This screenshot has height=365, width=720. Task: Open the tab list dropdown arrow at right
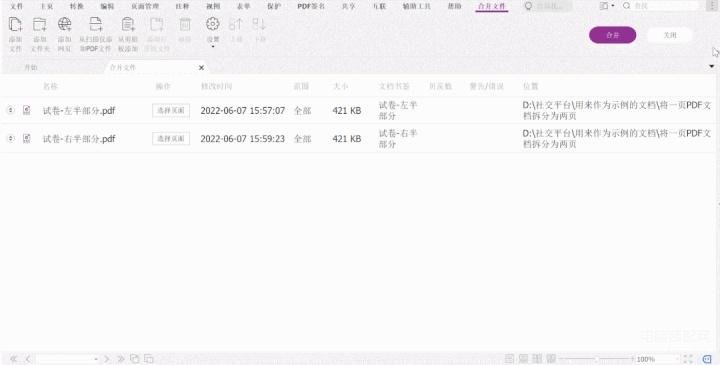[712, 67]
